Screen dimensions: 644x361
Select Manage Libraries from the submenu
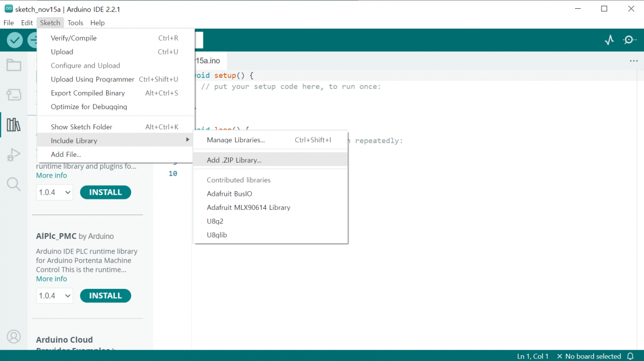(x=236, y=140)
